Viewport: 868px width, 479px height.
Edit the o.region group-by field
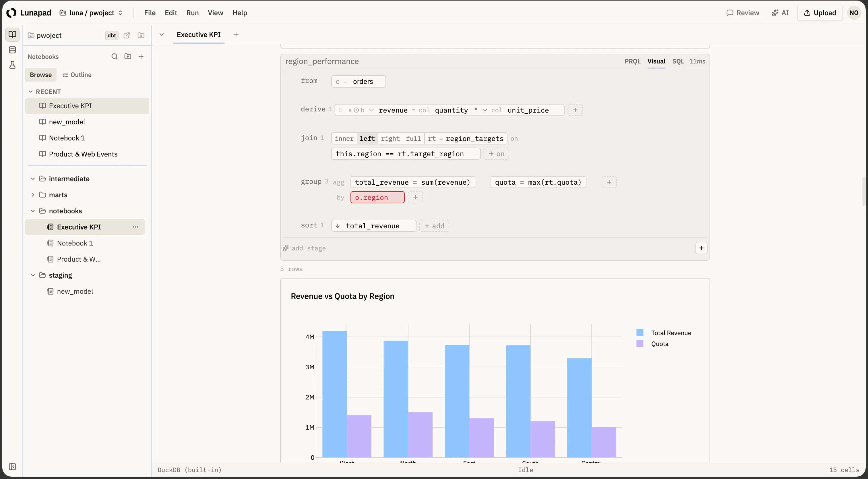pos(377,197)
